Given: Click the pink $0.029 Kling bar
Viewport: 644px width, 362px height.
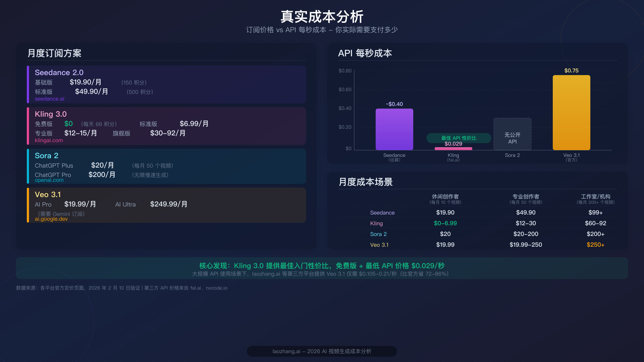Looking at the screenshot, I should click(453, 148).
